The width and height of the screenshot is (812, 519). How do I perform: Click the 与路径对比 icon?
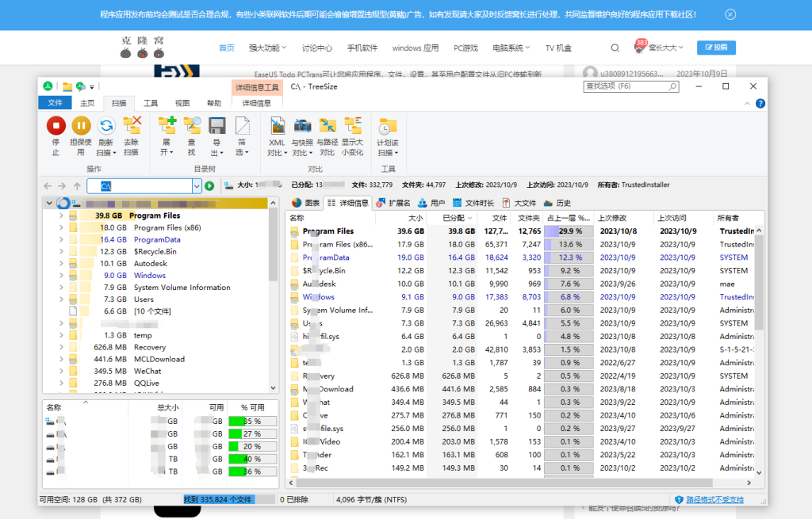click(327, 126)
